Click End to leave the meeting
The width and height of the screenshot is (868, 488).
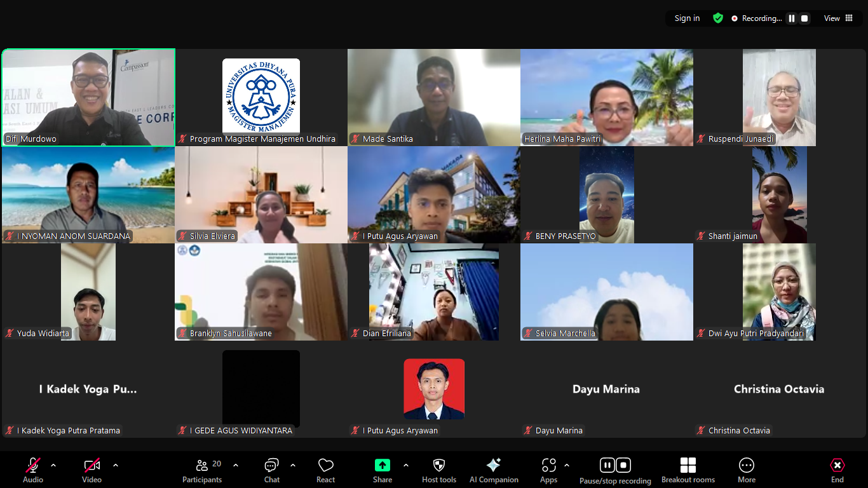tap(837, 465)
